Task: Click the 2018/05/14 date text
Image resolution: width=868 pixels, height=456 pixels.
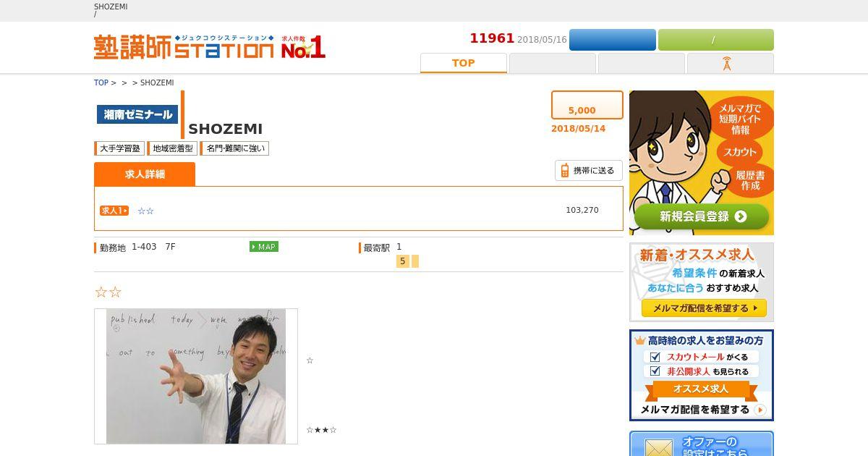Action: click(x=578, y=129)
